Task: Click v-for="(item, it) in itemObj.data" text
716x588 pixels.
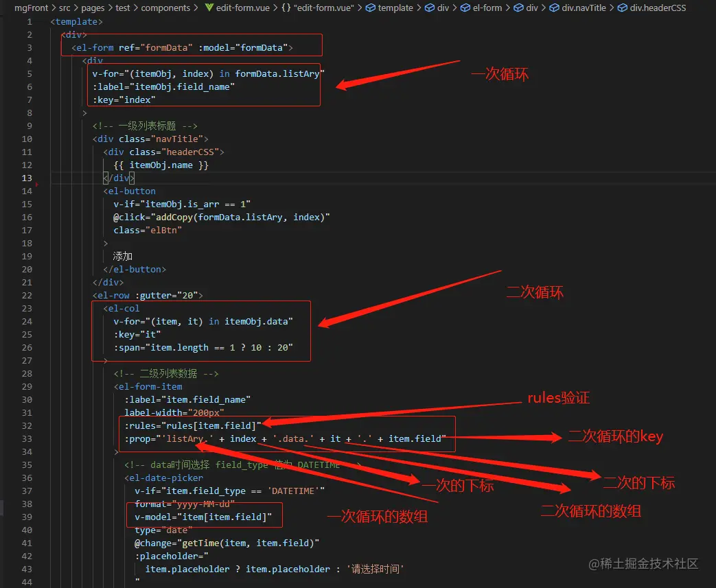Action: (x=203, y=321)
